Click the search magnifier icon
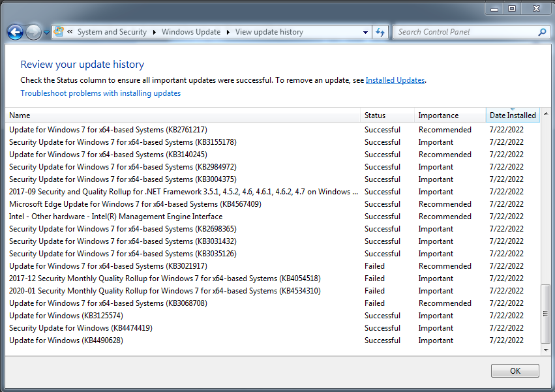 542,32
